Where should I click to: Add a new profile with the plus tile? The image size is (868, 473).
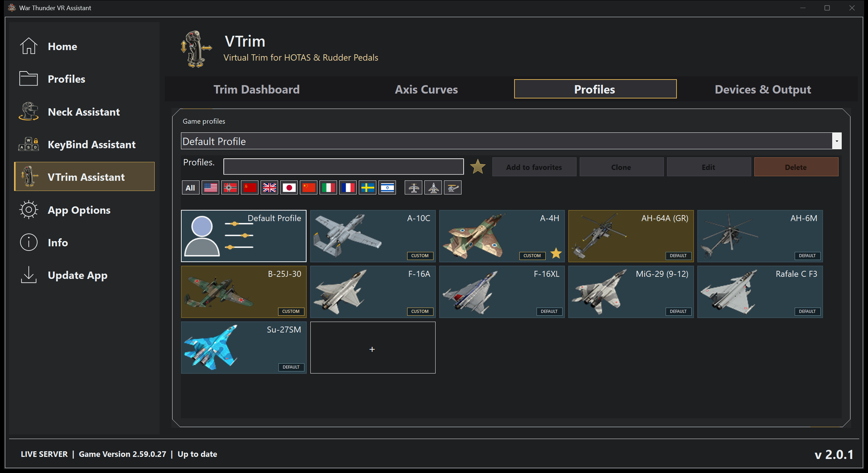click(373, 348)
